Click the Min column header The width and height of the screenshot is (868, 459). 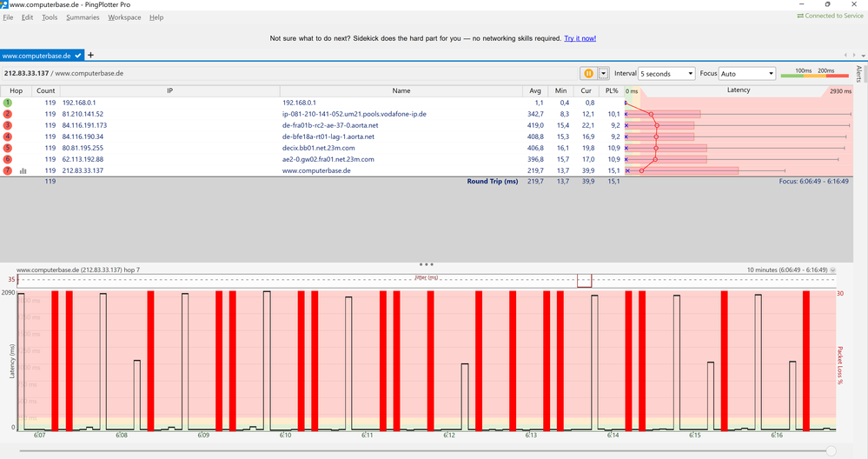tap(560, 90)
